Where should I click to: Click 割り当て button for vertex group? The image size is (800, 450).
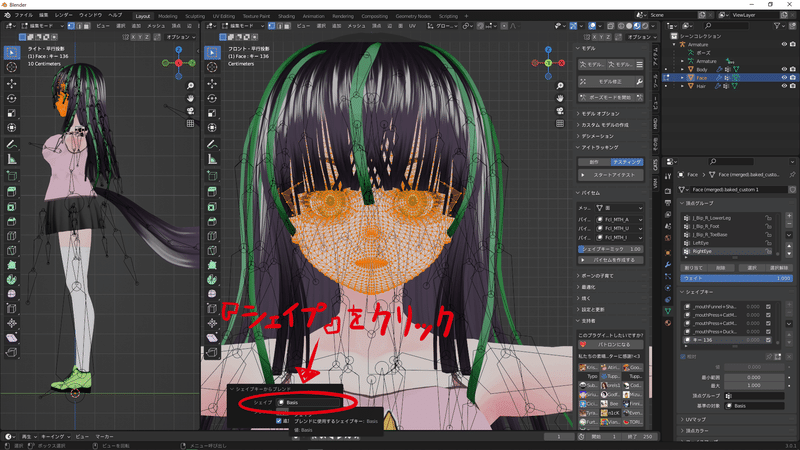(693, 268)
